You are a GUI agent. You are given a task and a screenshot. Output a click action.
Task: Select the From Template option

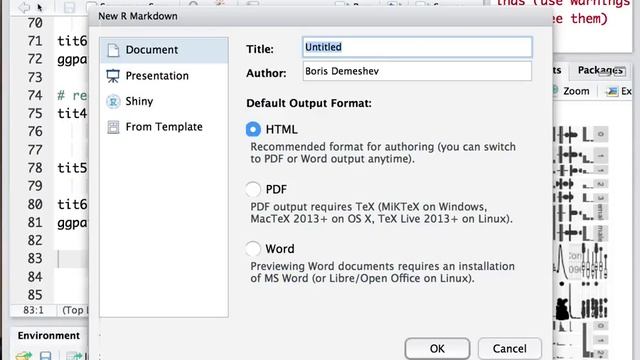tap(164, 127)
